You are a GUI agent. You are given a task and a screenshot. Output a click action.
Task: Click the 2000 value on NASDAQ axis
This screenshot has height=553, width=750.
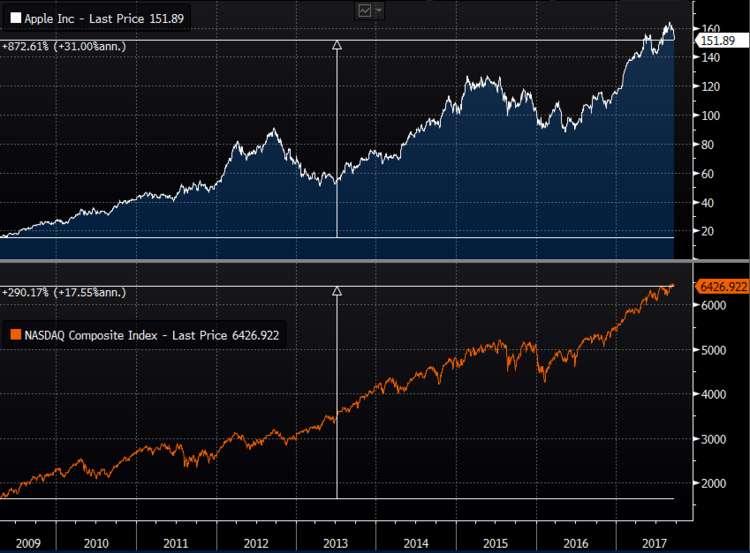[x=714, y=484]
